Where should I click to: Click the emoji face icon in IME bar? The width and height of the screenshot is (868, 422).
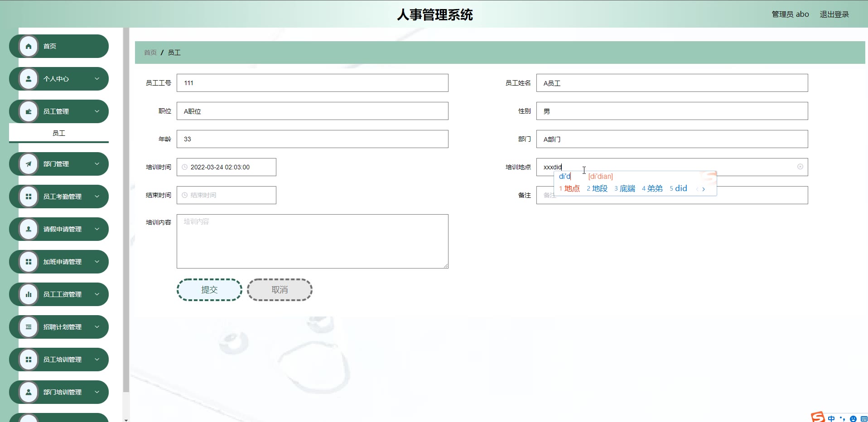[853, 419]
